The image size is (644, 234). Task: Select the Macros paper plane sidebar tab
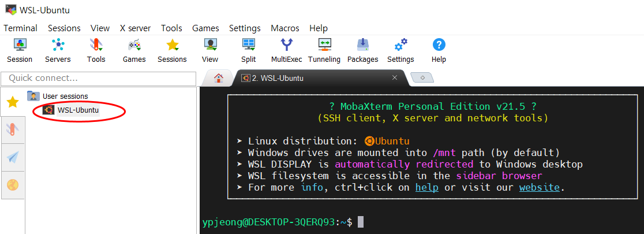point(13,157)
